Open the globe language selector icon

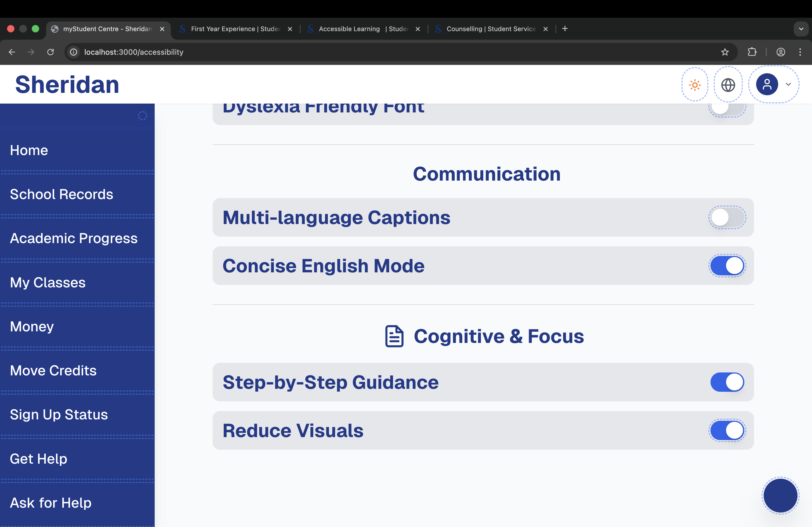point(728,85)
